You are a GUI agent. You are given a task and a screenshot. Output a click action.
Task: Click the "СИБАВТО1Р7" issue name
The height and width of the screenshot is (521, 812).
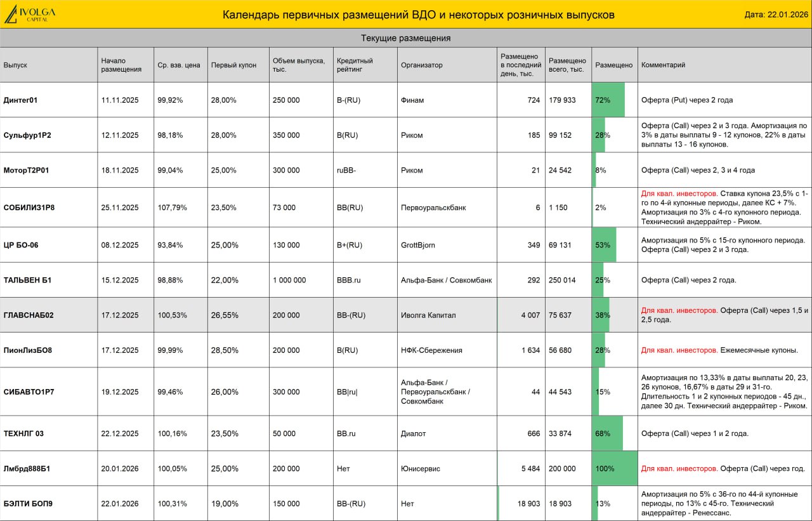point(29,392)
